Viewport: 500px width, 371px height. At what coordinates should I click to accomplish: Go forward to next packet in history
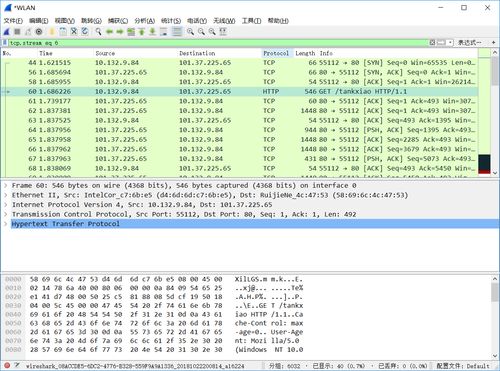120,32
